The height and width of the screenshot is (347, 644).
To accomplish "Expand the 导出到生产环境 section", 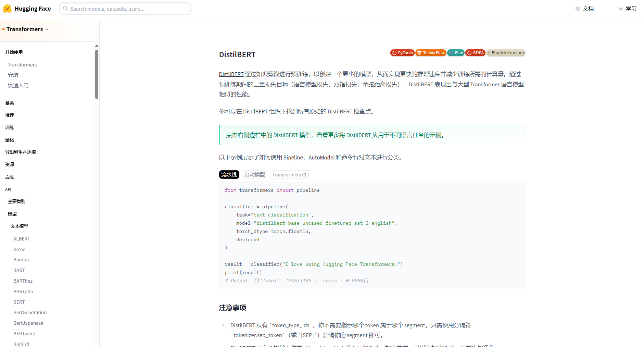I will (21, 152).
